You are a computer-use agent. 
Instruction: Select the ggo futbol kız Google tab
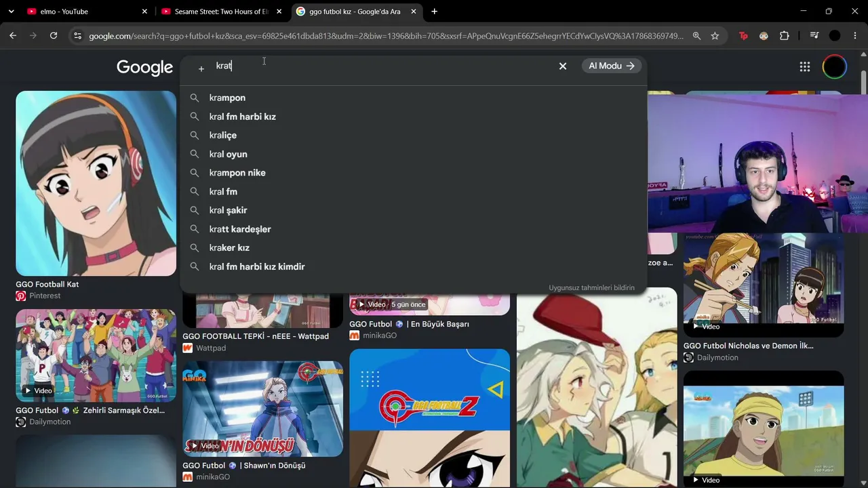pos(356,12)
